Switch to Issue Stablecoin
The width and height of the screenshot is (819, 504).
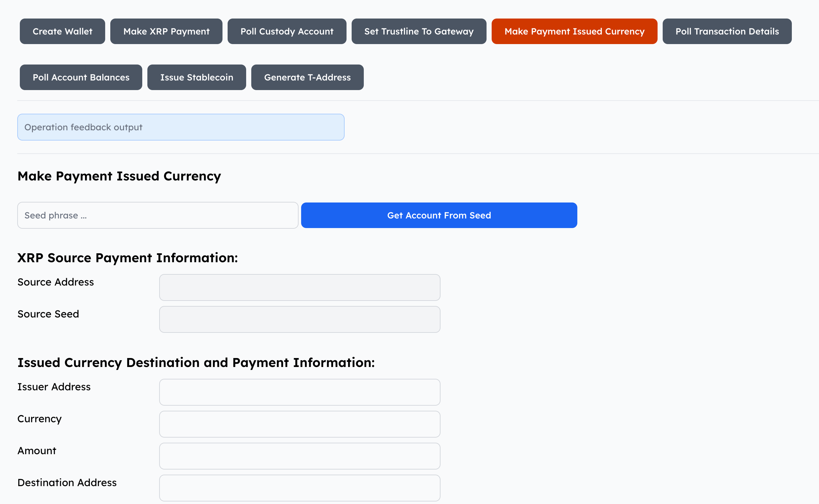coord(197,77)
